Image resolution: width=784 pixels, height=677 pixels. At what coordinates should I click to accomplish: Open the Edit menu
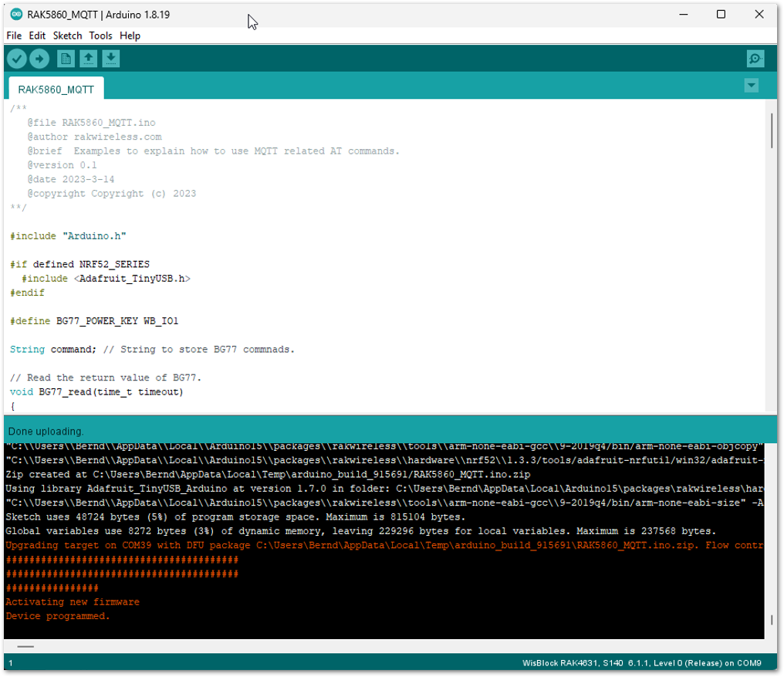pos(37,36)
